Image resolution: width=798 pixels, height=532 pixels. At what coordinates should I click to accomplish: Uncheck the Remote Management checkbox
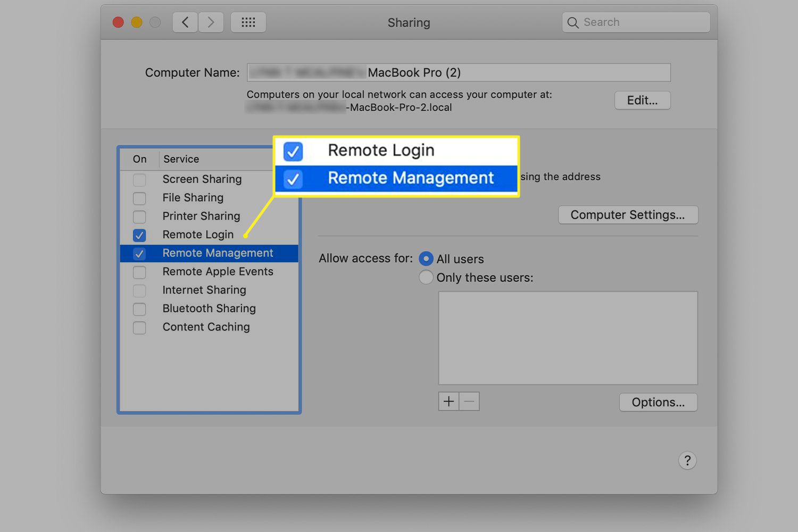pyautogui.click(x=139, y=254)
